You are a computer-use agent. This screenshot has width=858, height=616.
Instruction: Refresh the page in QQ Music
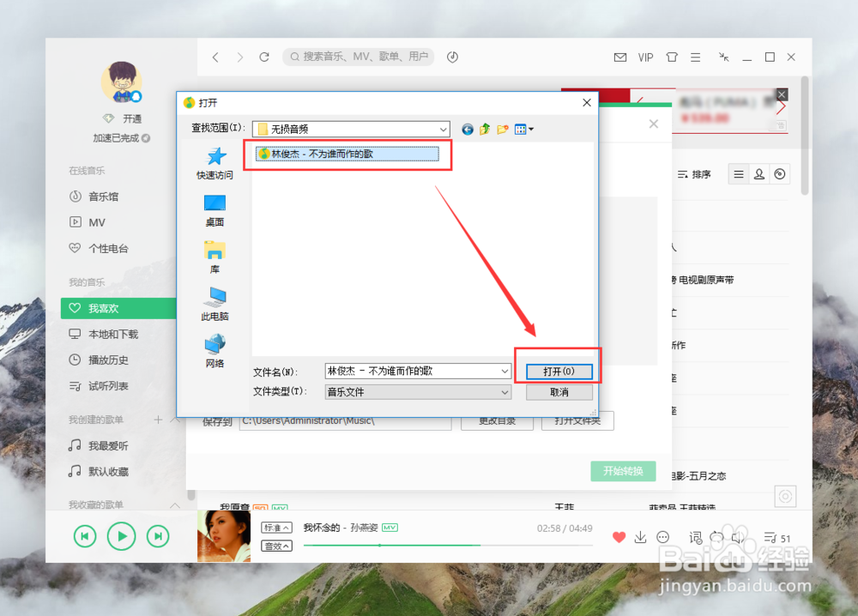point(264,57)
